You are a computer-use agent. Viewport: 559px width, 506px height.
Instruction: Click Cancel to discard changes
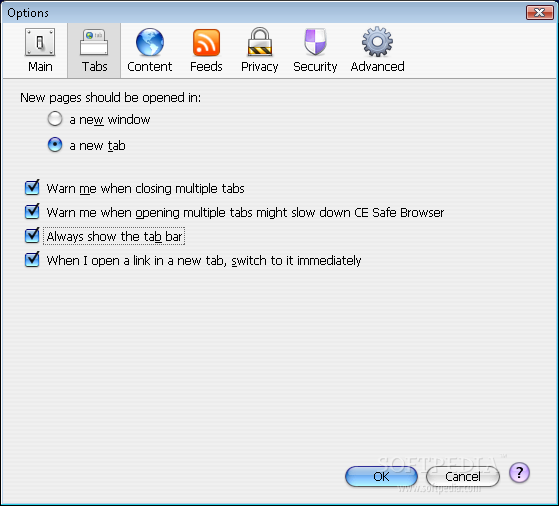[x=463, y=476]
